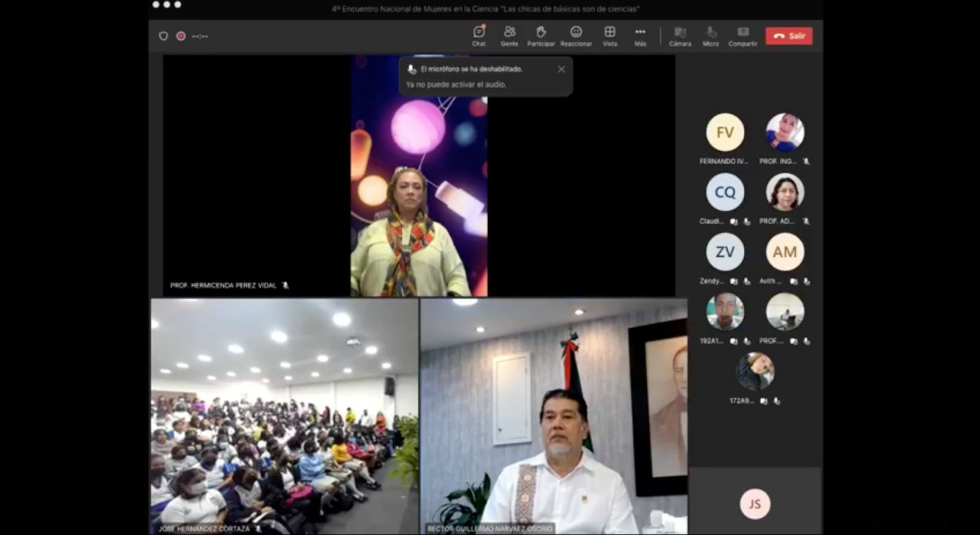Click the JS self-view avatar

[755, 504]
